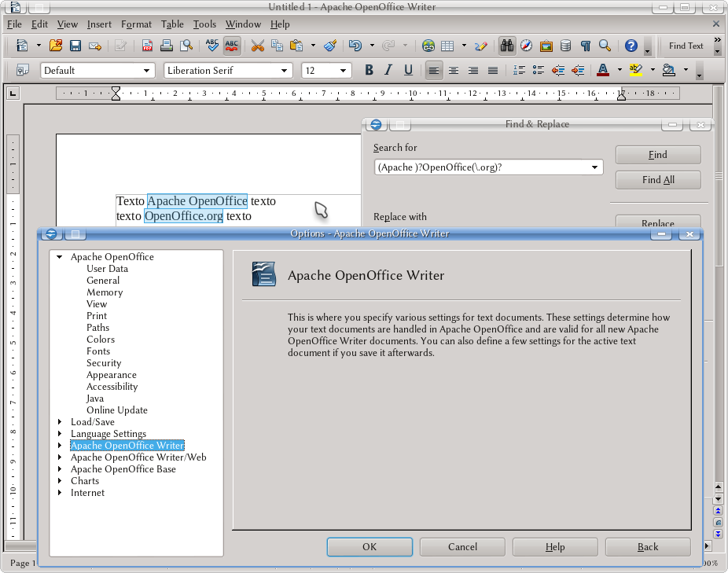728x573 pixels.
Task: Show Draw Functions icon
Action: (481, 46)
